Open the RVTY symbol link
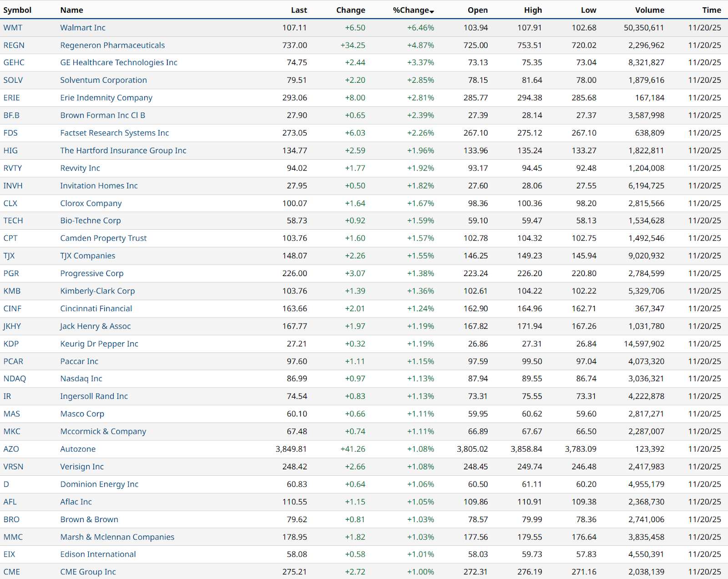Viewport: 728px width, 579px height. (x=13, y=168)
